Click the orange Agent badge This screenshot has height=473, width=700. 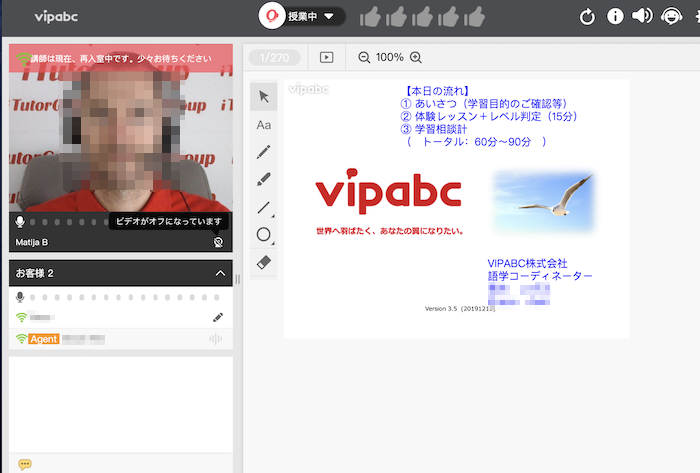click(x=44, y=339)
